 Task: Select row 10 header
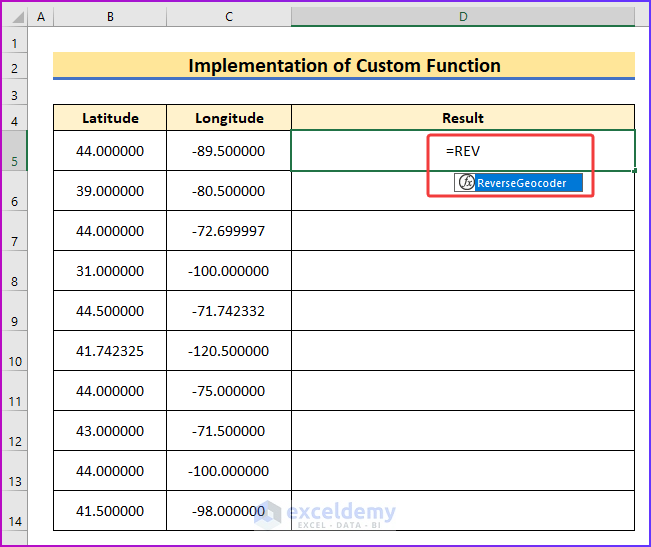[x=15, y=351]
